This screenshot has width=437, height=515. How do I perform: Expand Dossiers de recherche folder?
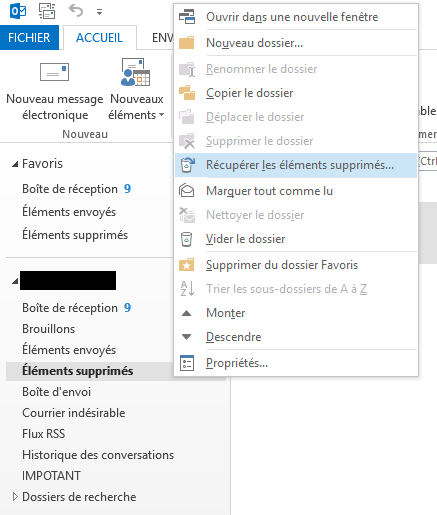[x=15, y=497]
